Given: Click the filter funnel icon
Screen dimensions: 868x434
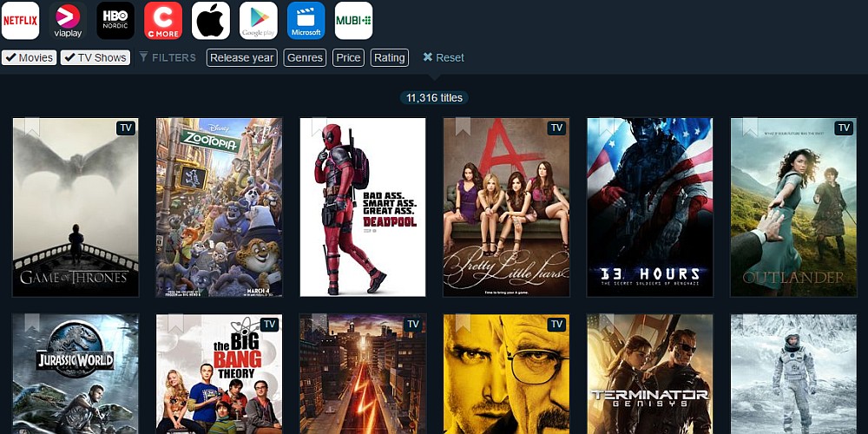Looking at the screenshot, I should point(143,57).
